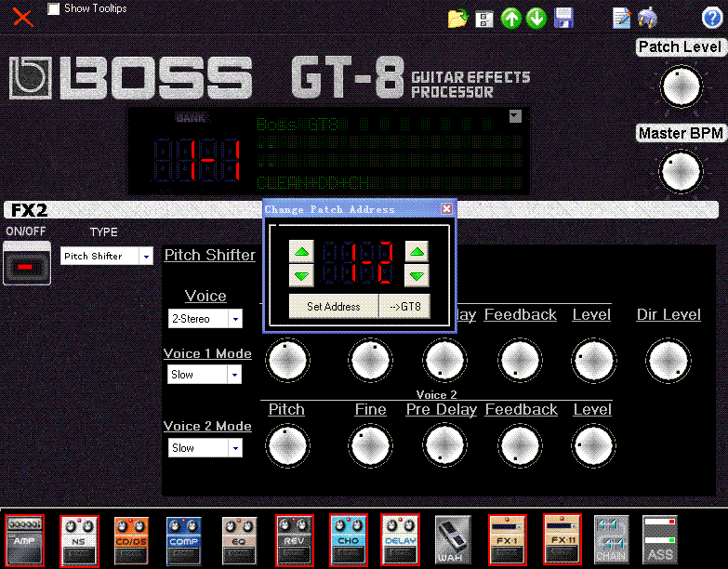Adjust the Voice 1 Feedback knob

pos(520,360)
